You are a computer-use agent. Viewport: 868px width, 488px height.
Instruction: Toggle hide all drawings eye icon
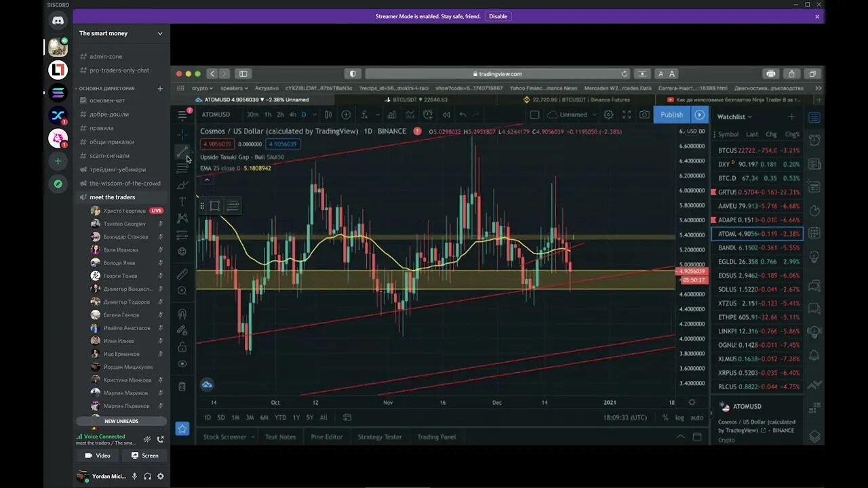click(x=182, y=364)
